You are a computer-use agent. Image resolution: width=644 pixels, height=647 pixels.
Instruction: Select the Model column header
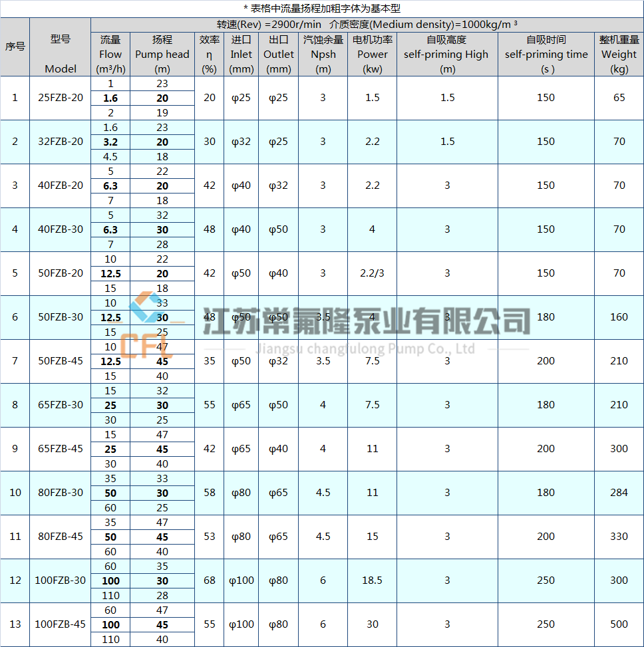point(61,54)
